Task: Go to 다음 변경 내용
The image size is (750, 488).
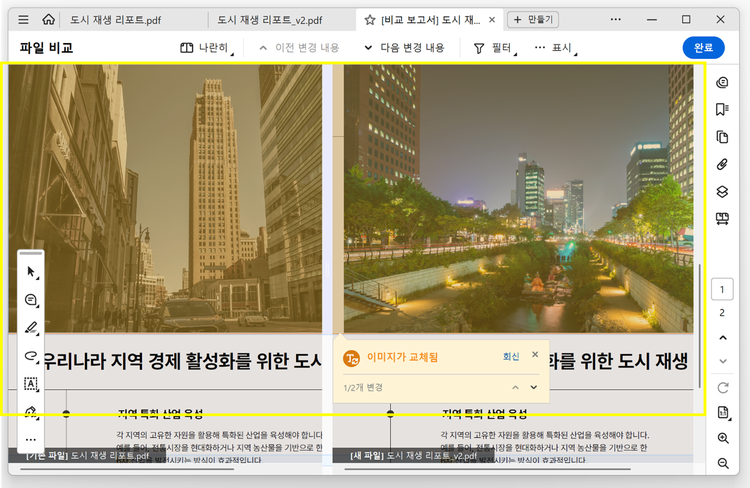Action: pos(404,48)
